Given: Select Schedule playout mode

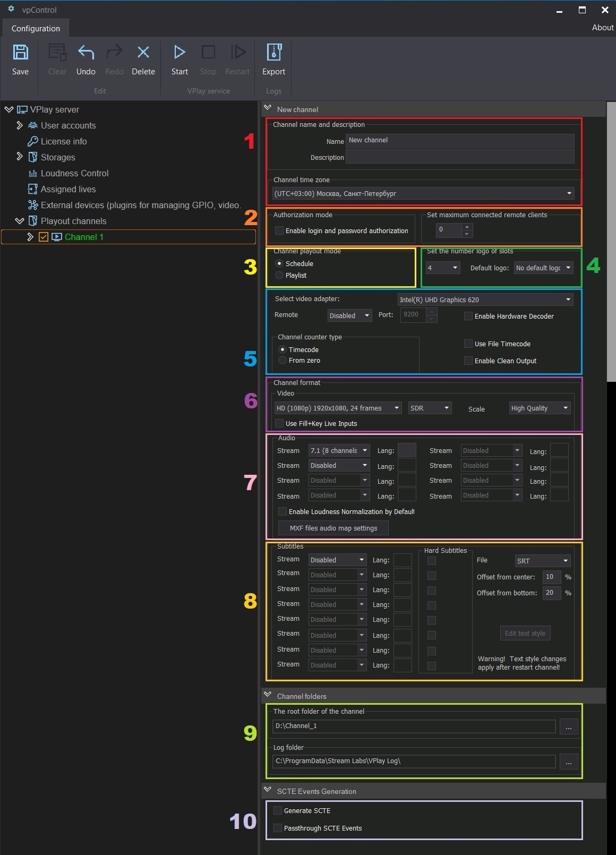Looking at the screenshot, I should 279,263.
